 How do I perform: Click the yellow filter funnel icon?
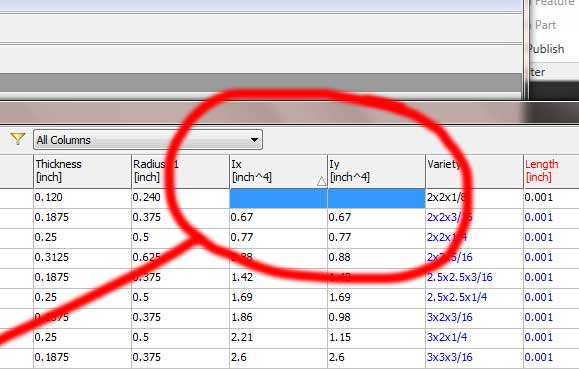pyautogui.click(x=17, y=139)
